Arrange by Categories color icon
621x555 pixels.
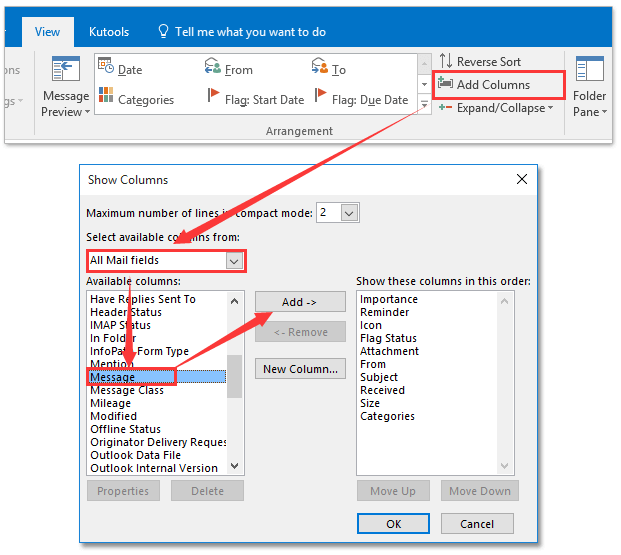pos(107,100)
